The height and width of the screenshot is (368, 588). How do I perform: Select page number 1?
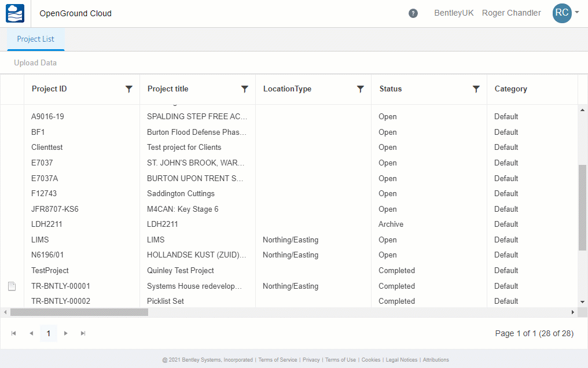[49, 333]
